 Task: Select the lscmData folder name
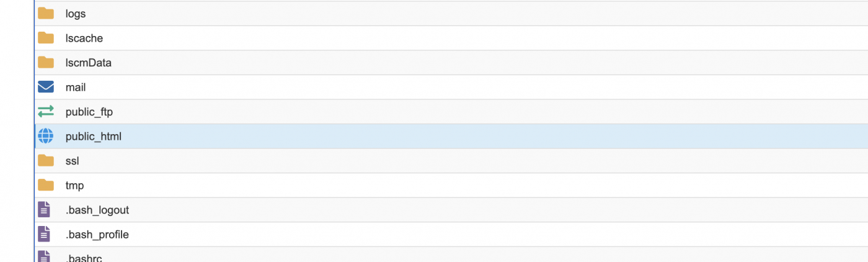[x=89, y=63]
